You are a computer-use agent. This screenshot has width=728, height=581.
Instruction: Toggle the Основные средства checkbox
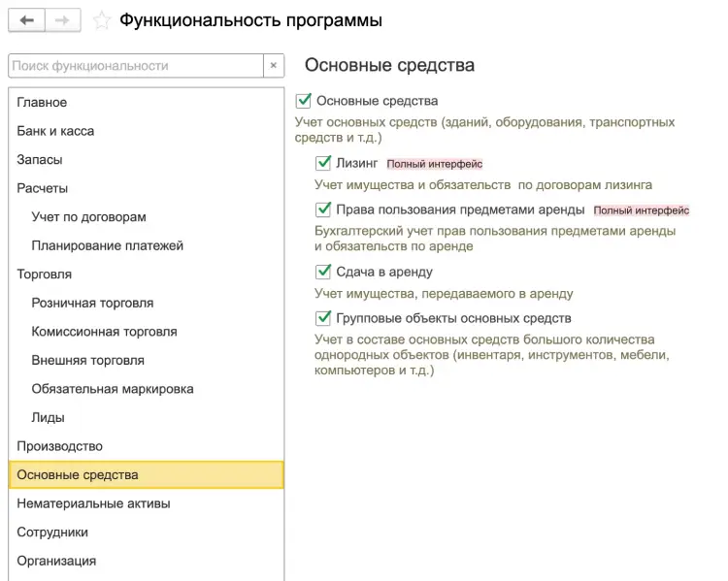coord(304,101)
